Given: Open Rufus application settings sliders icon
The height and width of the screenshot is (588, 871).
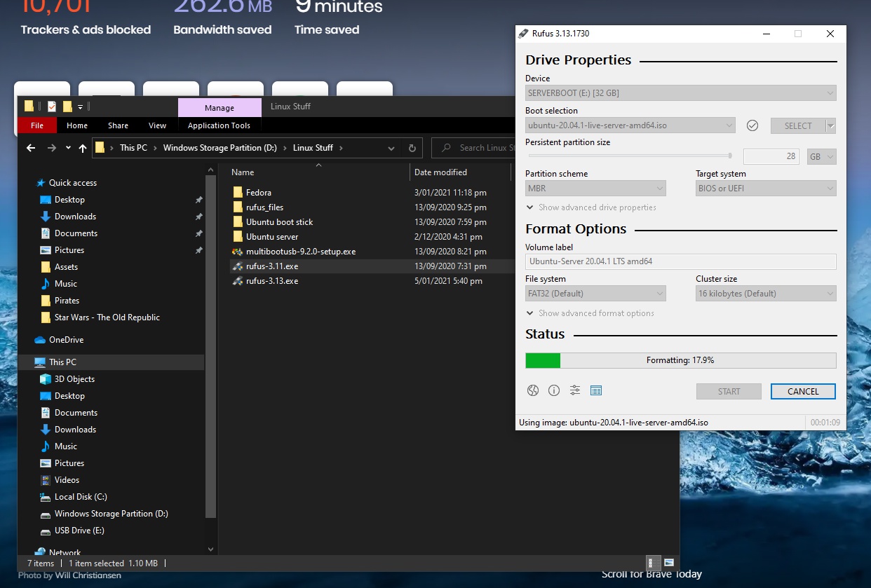Looking at the screenshot, I should click(x=575, y=391).
